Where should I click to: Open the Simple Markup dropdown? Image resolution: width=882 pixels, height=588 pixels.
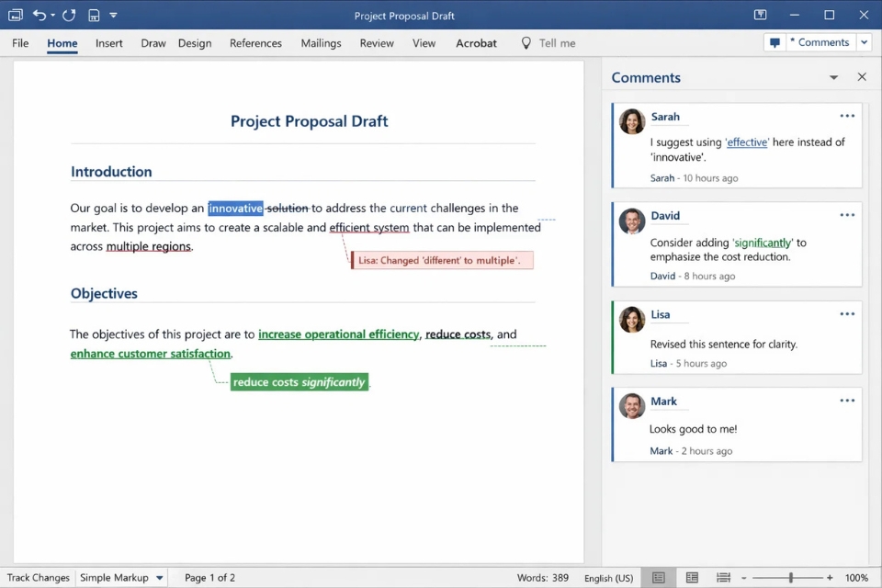click(160, 578)
